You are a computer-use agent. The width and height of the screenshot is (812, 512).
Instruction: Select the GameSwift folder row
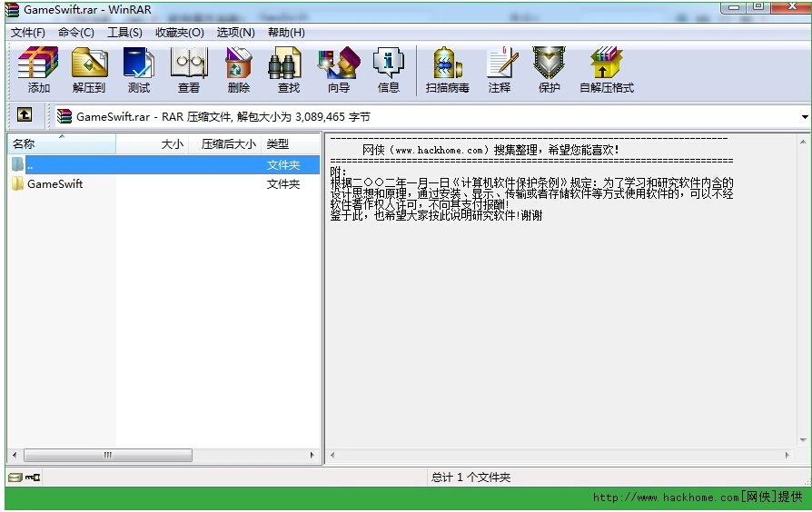pos(163,183)
